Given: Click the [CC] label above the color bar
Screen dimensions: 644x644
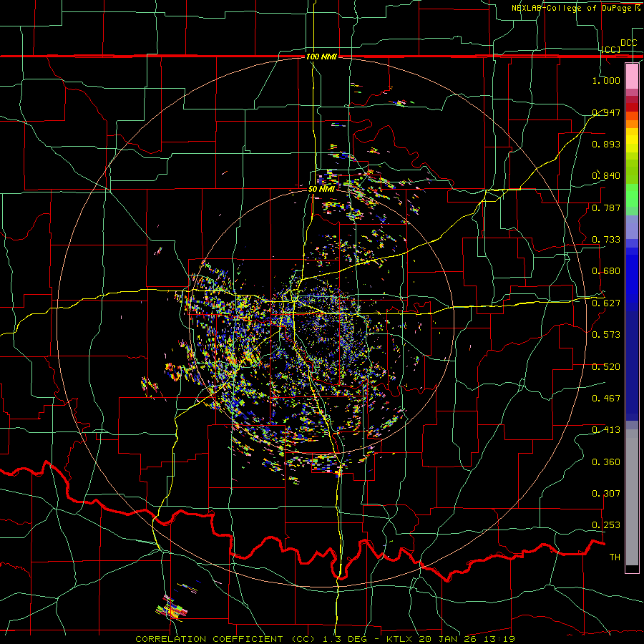Looking at the screenshot, I should click(x=611, y=49).
